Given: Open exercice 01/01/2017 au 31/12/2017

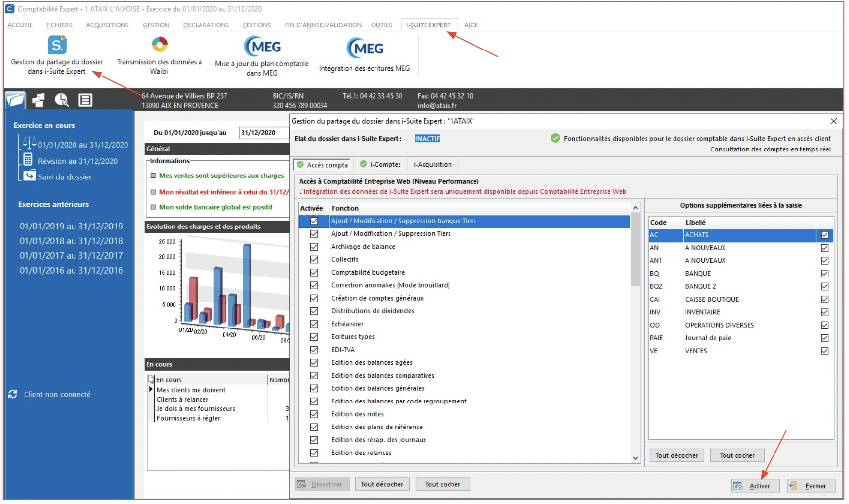Looking at the screenshot, I should [71, 256].
